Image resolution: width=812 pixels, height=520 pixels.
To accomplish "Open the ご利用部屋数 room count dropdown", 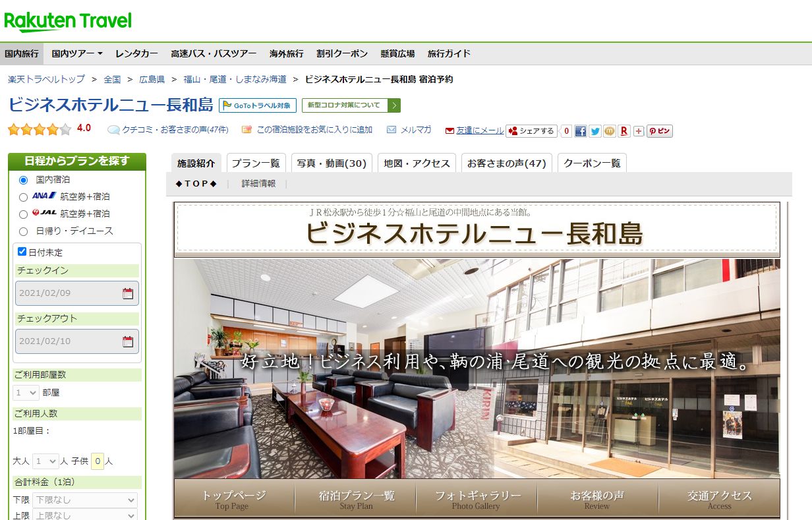I will [x=26, y=393].
